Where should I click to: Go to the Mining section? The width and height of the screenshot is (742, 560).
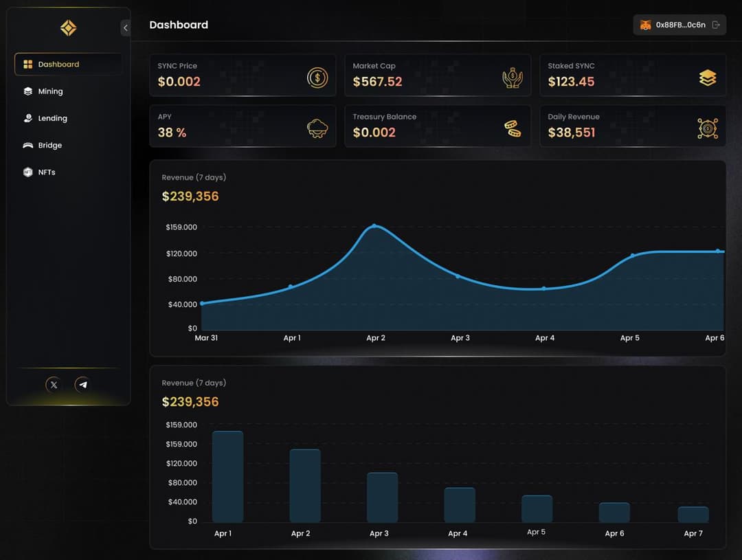[50, 91]
